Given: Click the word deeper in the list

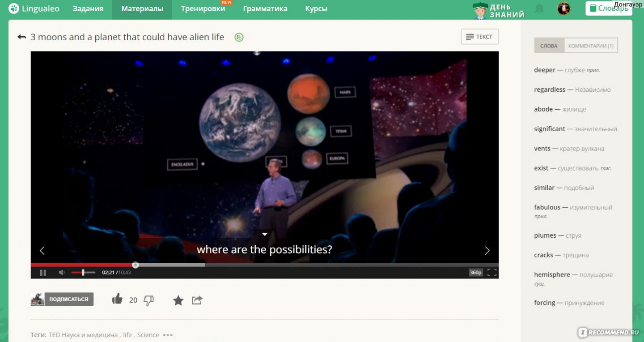Looking at the screenshot, I should (x=545, y=70).
